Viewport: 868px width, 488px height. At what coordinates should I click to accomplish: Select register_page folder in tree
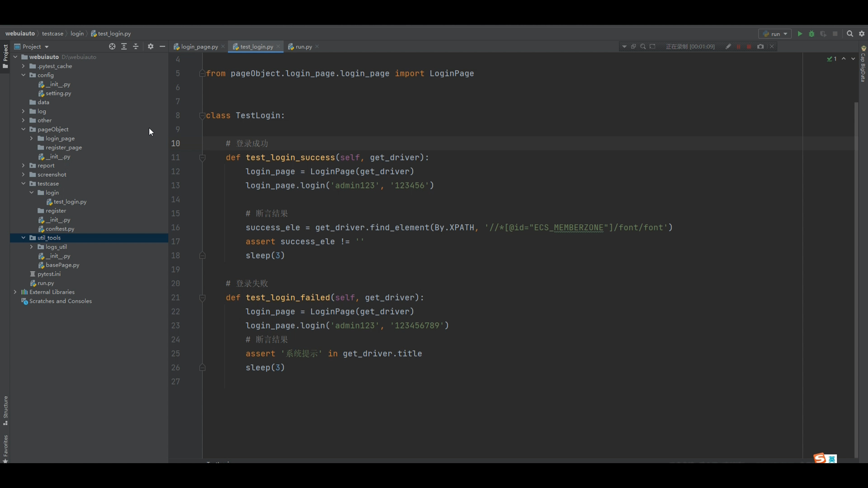point(60,147)
